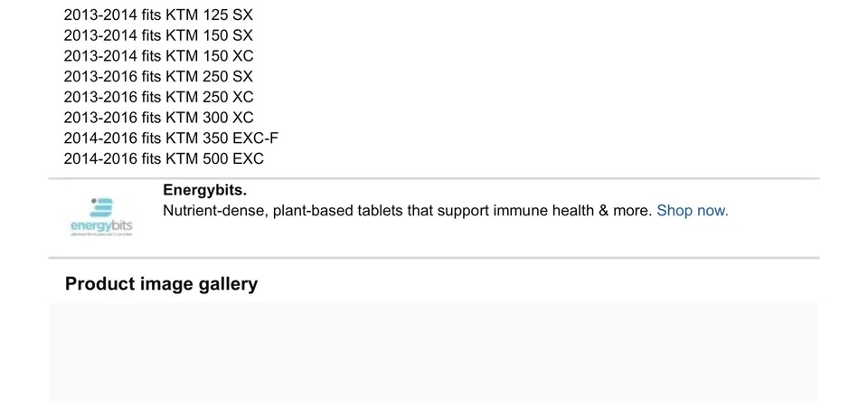The height and width of the screenshot is (401, 868).
Task: Click the bold 'Energybits.' ad title
Action: [204, 190]
